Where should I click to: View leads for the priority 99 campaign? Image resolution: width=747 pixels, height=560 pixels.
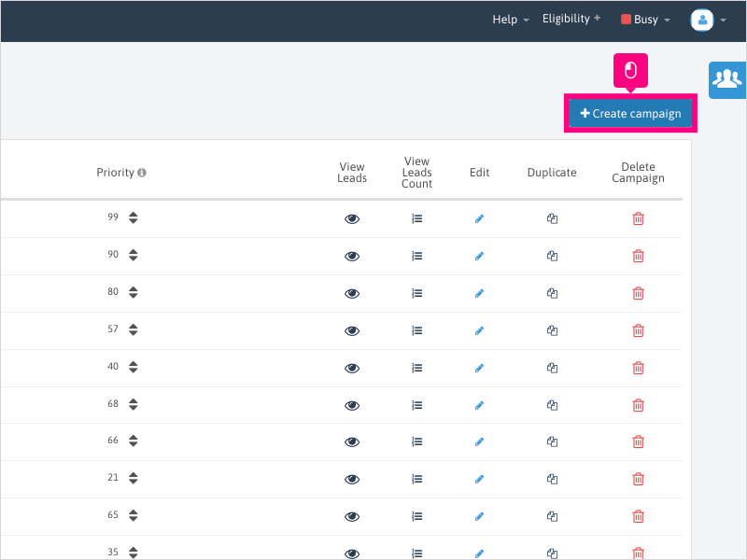click(x=352, y=219)
